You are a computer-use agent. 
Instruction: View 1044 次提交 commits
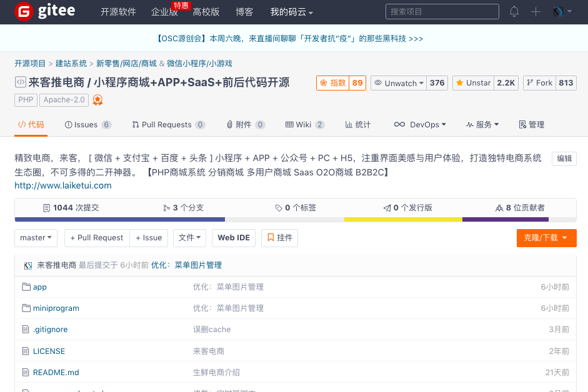coord(71,208)
